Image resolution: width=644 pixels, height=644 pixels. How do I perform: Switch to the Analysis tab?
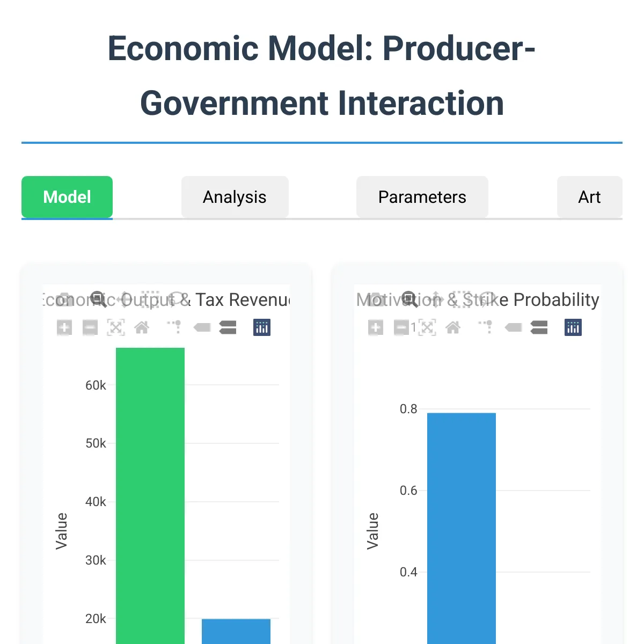[235, 197]
